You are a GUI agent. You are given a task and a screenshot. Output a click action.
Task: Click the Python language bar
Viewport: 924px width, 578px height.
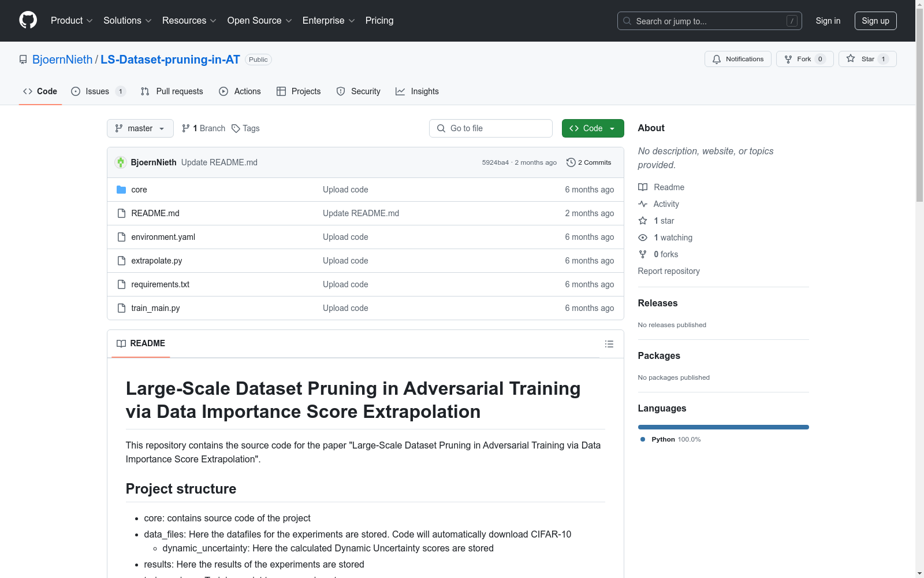coord(724,427)
